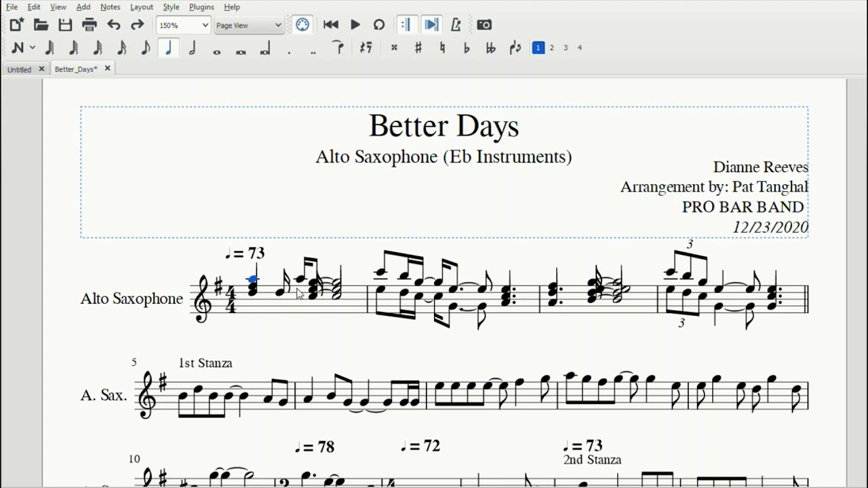
Task: Flip note stem direction
Action: [515, 48]
